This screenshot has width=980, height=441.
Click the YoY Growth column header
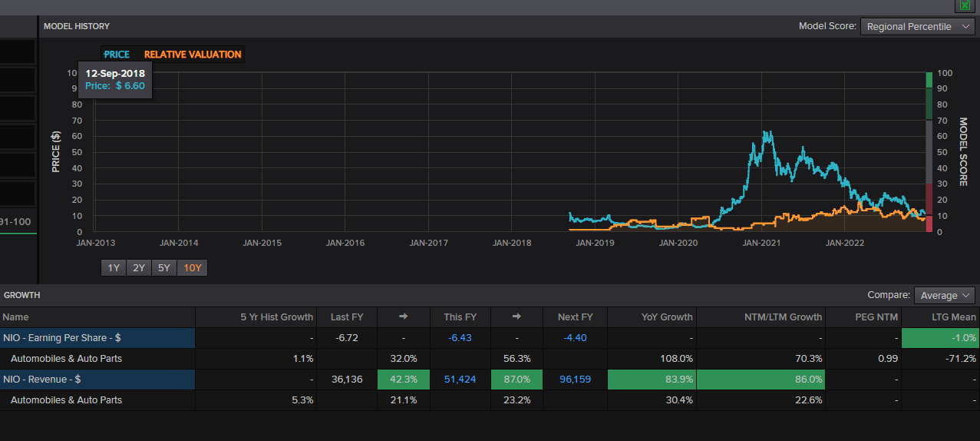click(x=652, y=317)
